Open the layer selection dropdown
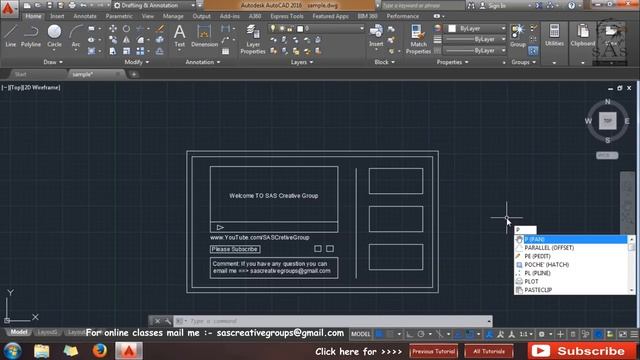The width and height of the screenshot is (640, 360). point(316,29)
